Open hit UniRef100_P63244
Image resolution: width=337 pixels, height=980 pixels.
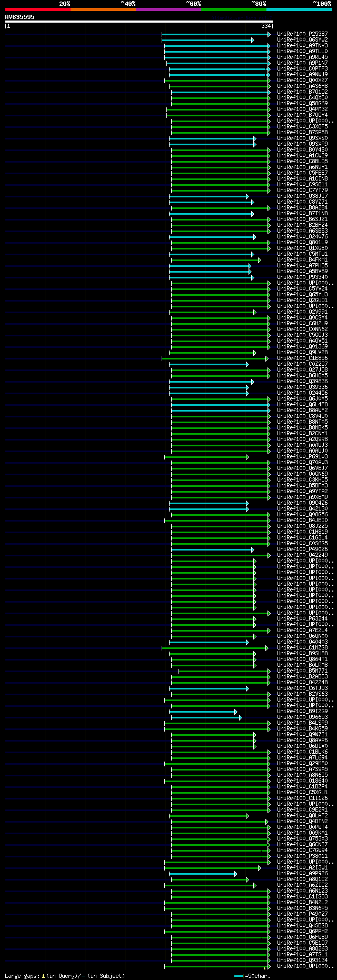pyautogui.click(x=302, y=619)
